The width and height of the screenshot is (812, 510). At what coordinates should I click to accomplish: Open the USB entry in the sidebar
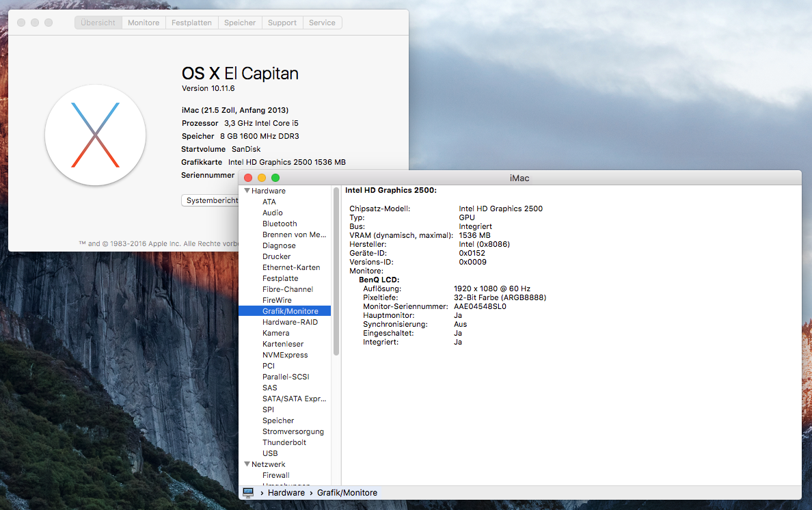pyautogui.click(x=270, y=453)
